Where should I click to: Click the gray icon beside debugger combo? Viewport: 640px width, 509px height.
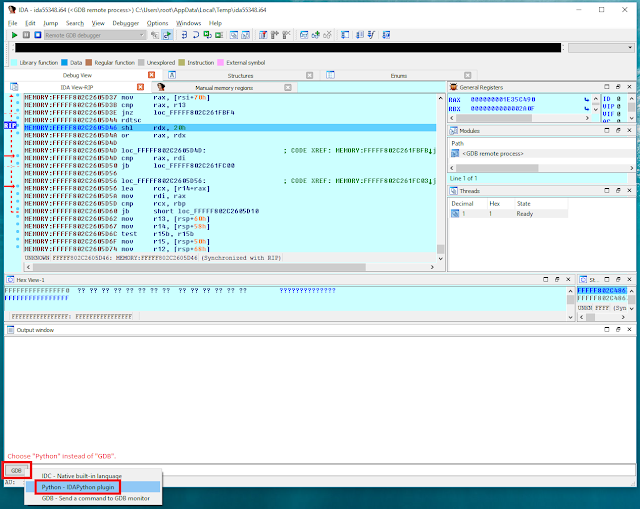point(155,35)
